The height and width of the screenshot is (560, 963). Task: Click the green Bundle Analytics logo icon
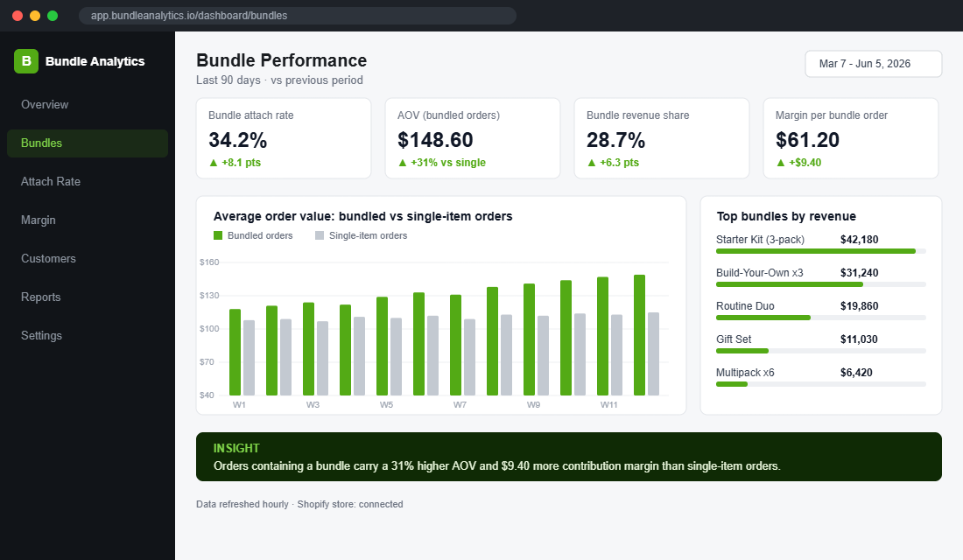coord(26,61)
